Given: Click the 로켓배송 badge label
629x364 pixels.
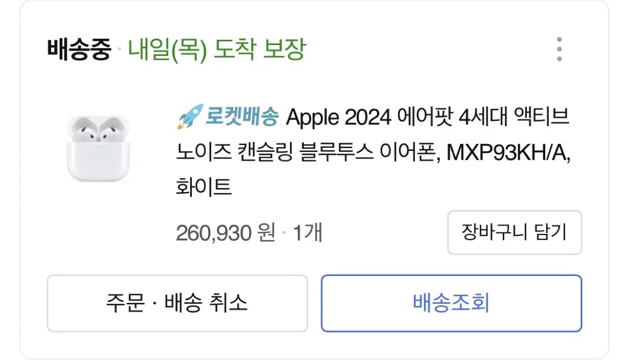Looking at the screenshot, I should coord(242,117).
